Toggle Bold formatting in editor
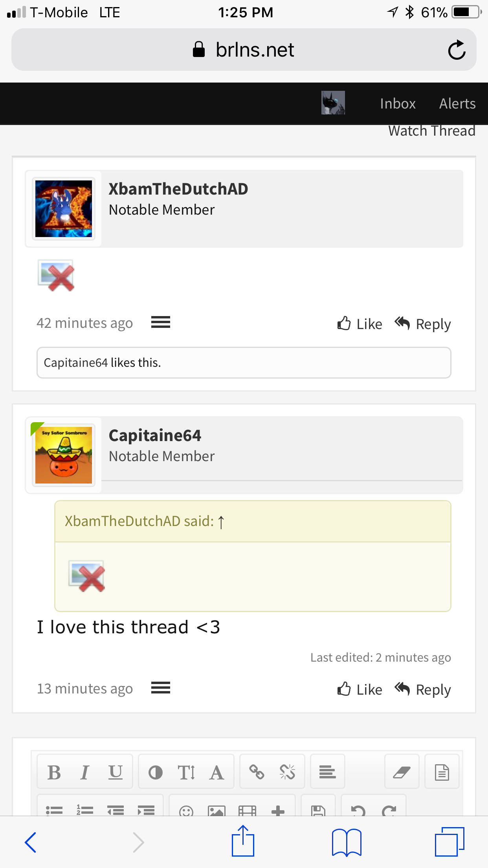Image resolution: width=488 pixels, height=868 pixels. (x=54, y=772)
